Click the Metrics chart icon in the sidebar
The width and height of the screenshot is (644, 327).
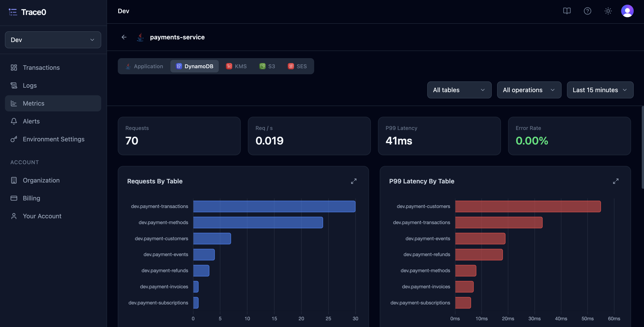click(14, 103)
